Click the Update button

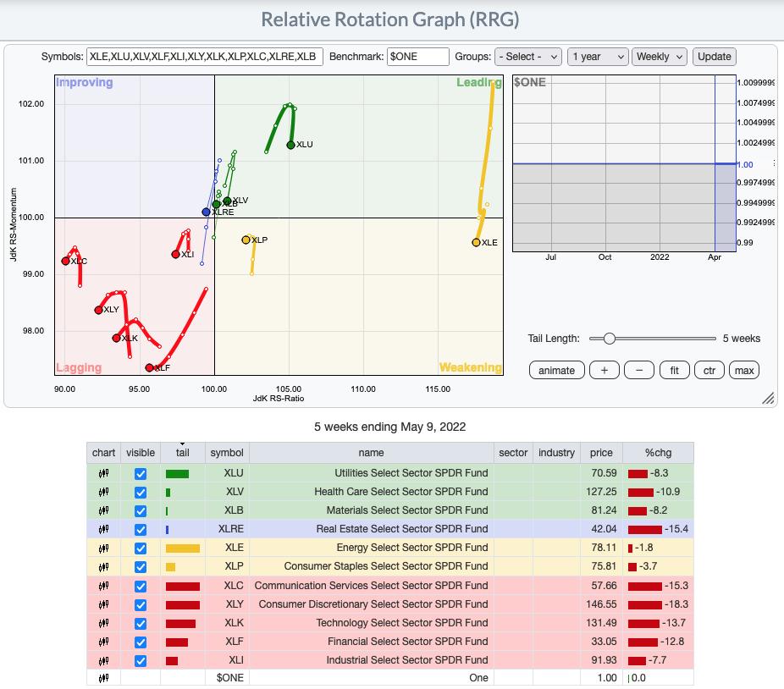(x=714, y=57)
